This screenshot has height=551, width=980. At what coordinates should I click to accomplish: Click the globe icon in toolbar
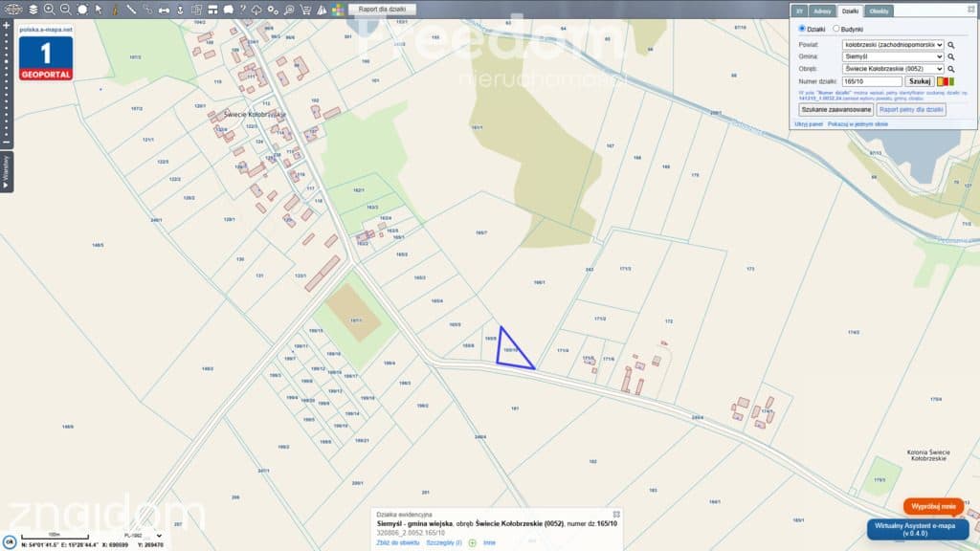pos(12,10)
